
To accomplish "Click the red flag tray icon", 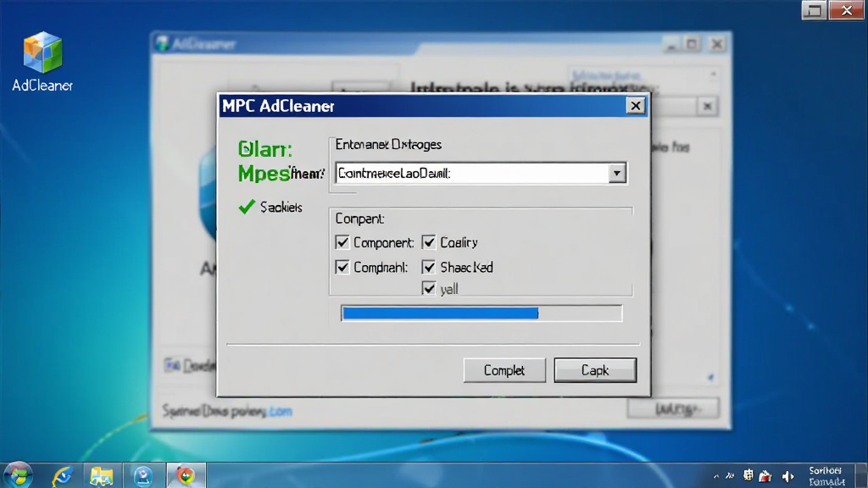I will [x=765, y=475].
